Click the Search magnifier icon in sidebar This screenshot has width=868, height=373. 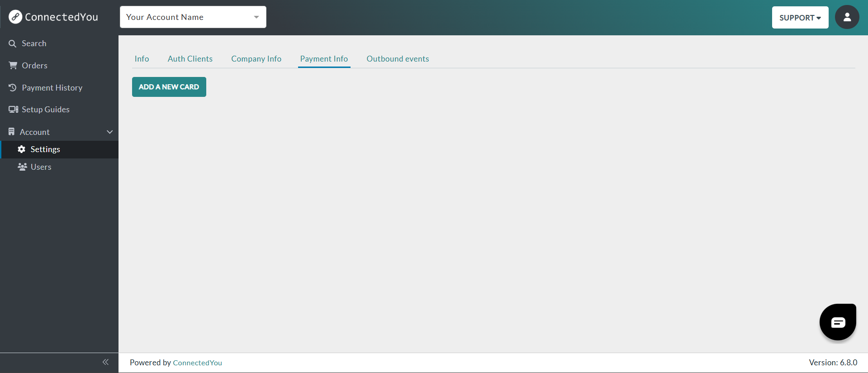tap(13, 43)
